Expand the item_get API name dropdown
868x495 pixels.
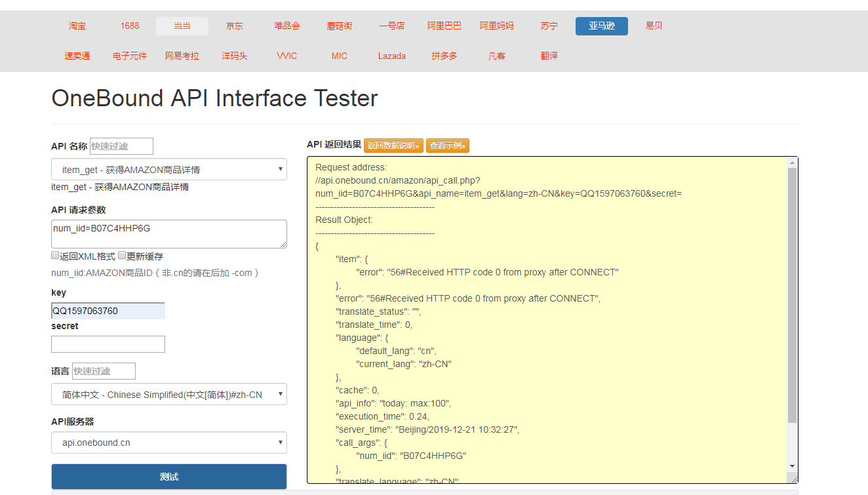point(169,170)
